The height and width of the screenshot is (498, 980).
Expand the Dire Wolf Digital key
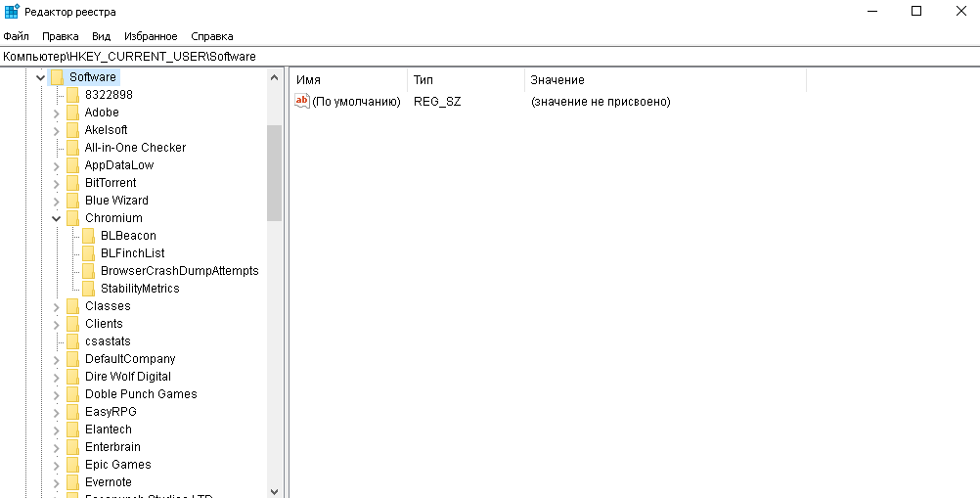pos(57,378)
